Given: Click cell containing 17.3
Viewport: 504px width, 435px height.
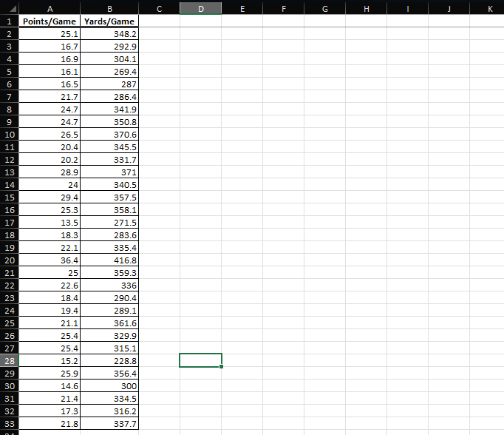Looking at the screenshot, I should coord(50,411).
